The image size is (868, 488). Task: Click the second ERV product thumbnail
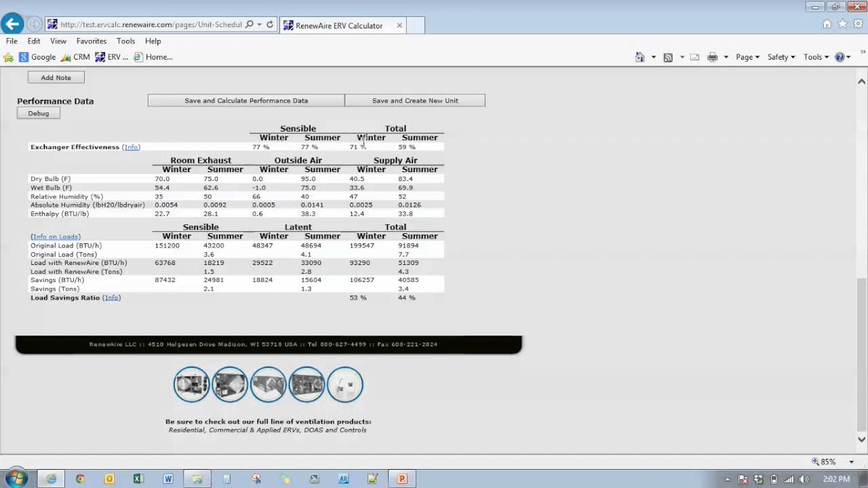click(x=230, y=384)
